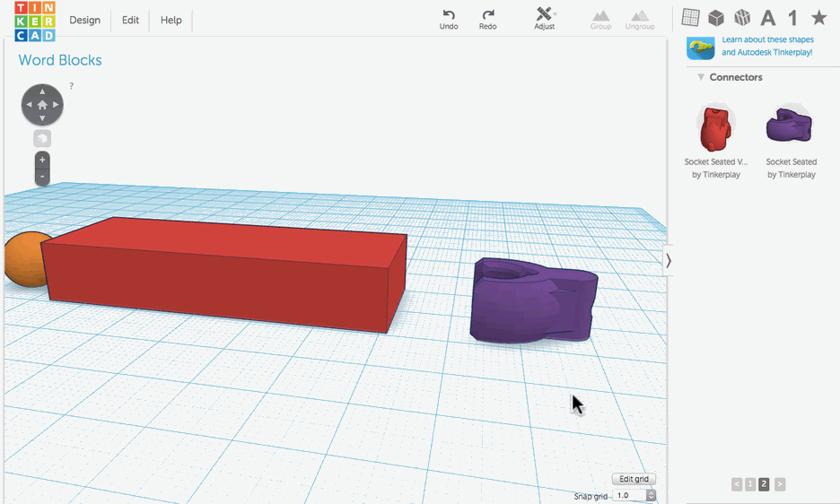The width and height of the screenshot is (840, 504).
Task: Click the Redo button
Action: click(487, 20)
